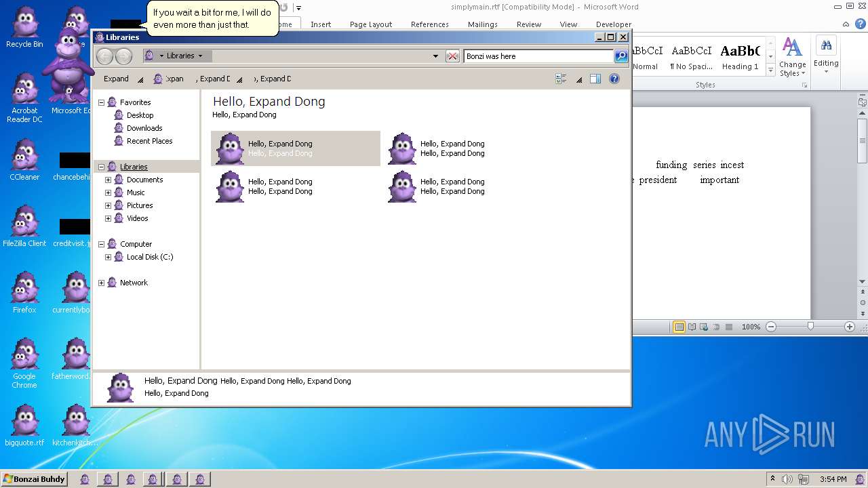The height and width of the screenshot is (488, 868).
Task: Expand the Network tree node
Action: (102, 283)
